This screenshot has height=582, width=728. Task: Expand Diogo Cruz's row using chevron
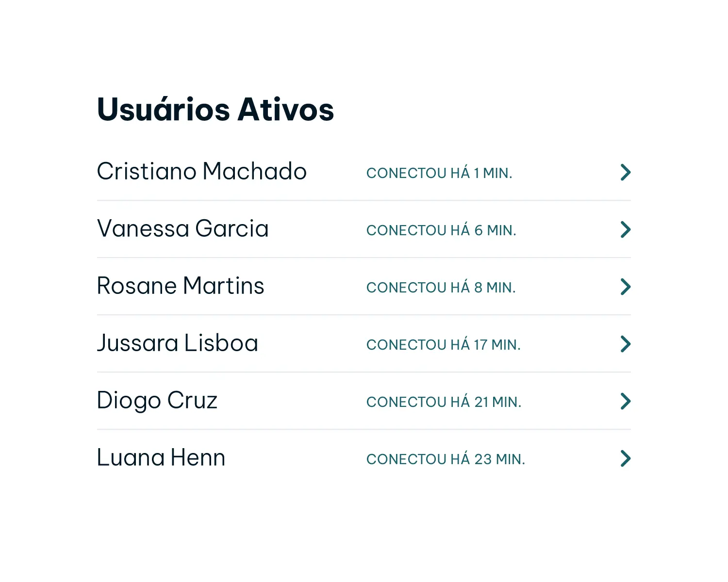[x=625, y=401]
